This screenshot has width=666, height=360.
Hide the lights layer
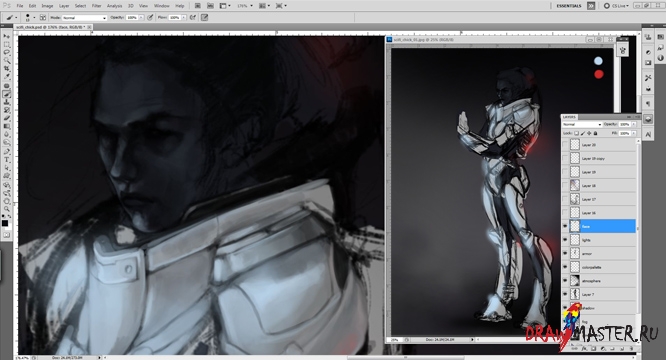[565, 240]
